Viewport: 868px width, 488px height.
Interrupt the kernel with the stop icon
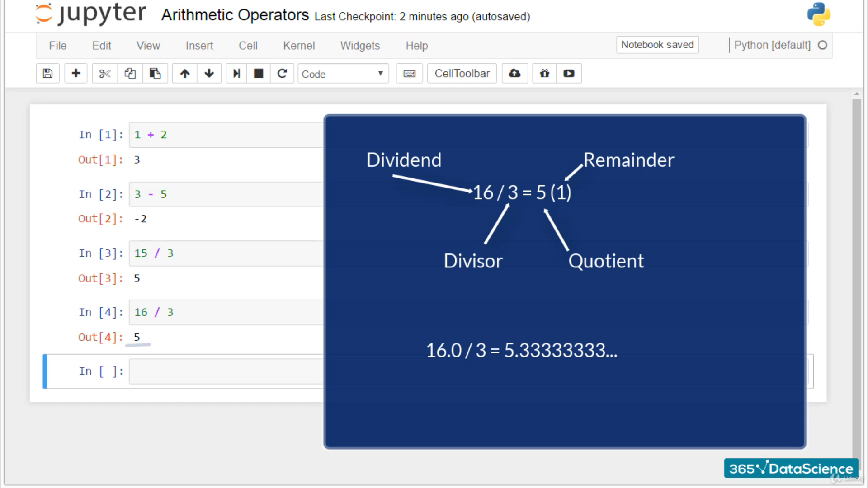click(259, 74)
